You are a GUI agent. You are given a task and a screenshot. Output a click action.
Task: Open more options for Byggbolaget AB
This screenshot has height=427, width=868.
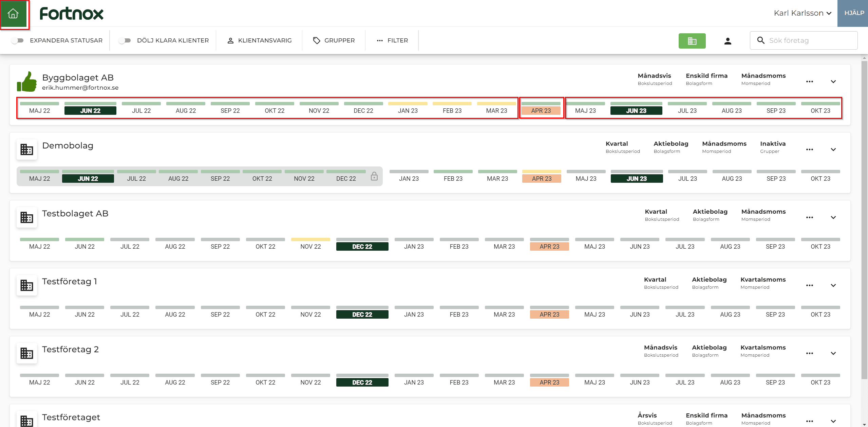(x=810, y=82)
